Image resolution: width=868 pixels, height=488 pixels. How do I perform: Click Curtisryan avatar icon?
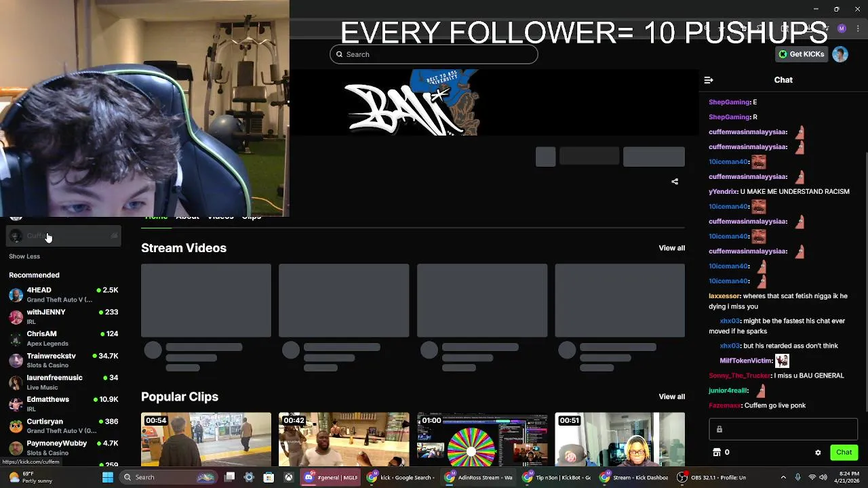[16, 426]
